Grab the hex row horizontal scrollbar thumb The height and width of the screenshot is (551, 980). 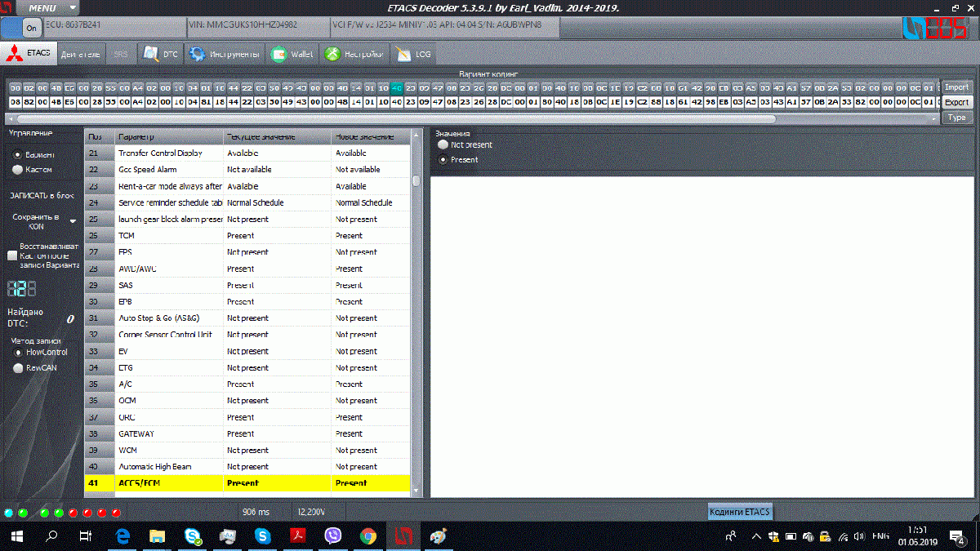click(x=397, y=118)
